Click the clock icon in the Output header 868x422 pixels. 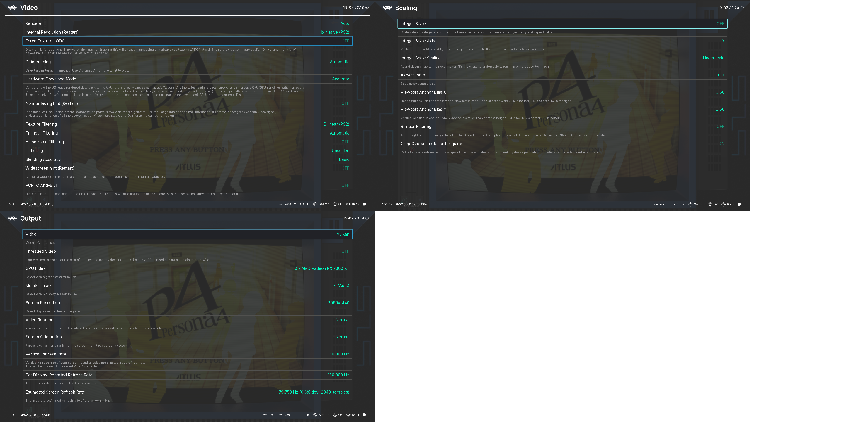pyautogui.click(x=367, y=218)
